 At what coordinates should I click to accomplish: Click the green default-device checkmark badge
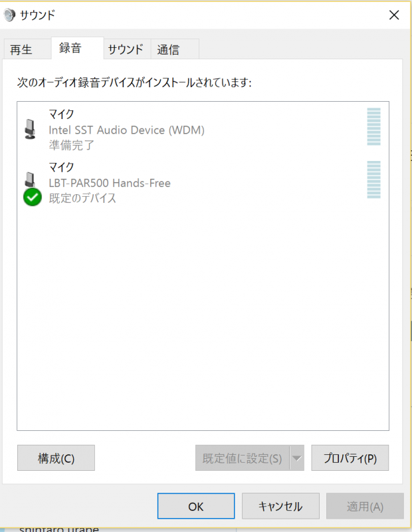(x=33, y=197)
